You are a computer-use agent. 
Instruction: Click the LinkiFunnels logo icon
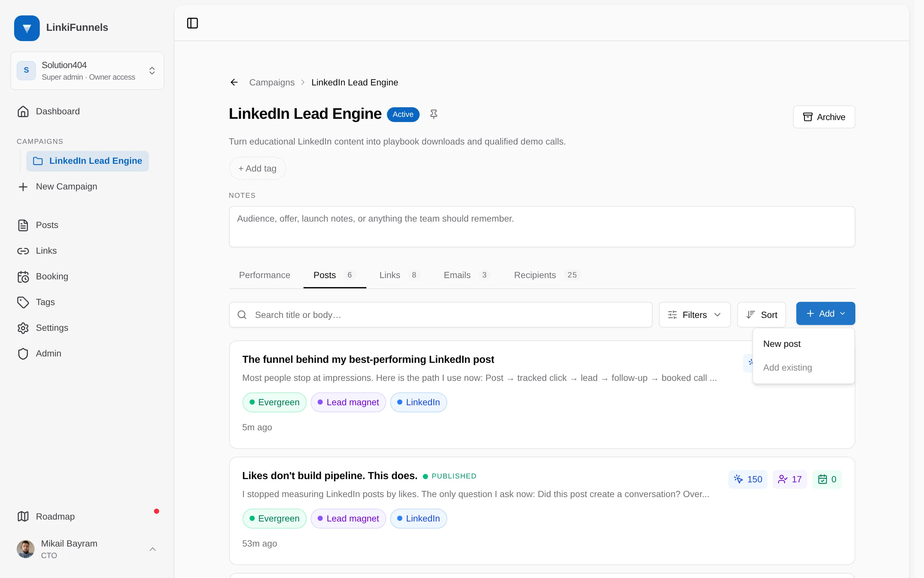pos(27,28)
